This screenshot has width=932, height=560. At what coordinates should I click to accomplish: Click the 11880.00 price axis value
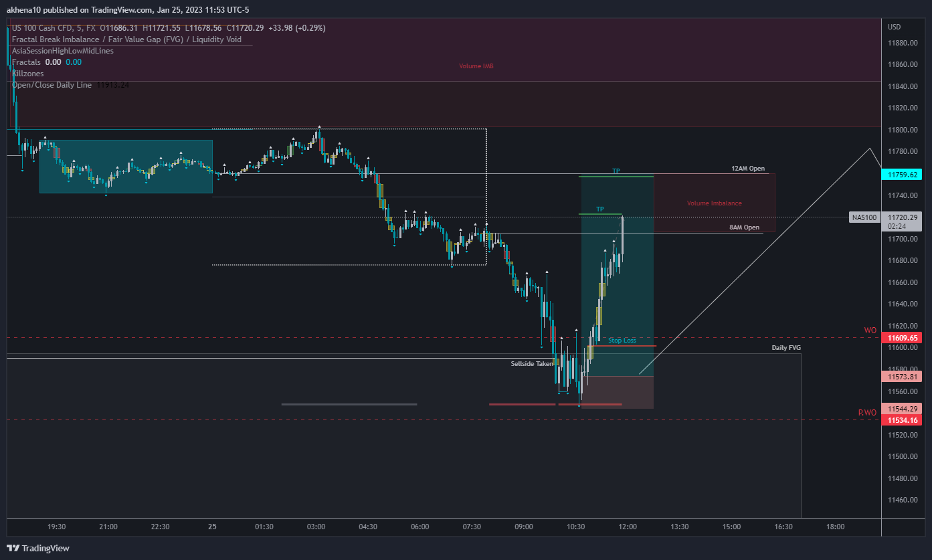(902, 43)
